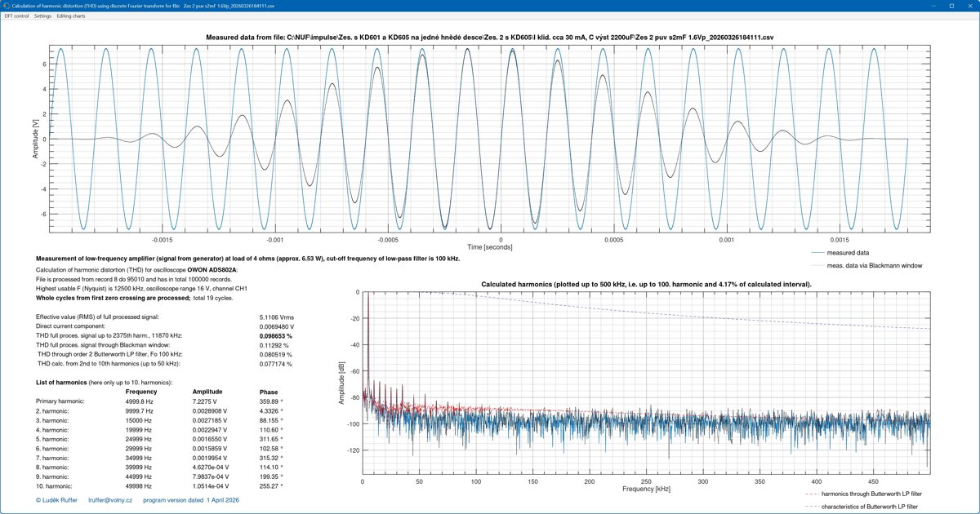Click primary harmonic amplitude 7.2275 V

[x=206, y=401]
